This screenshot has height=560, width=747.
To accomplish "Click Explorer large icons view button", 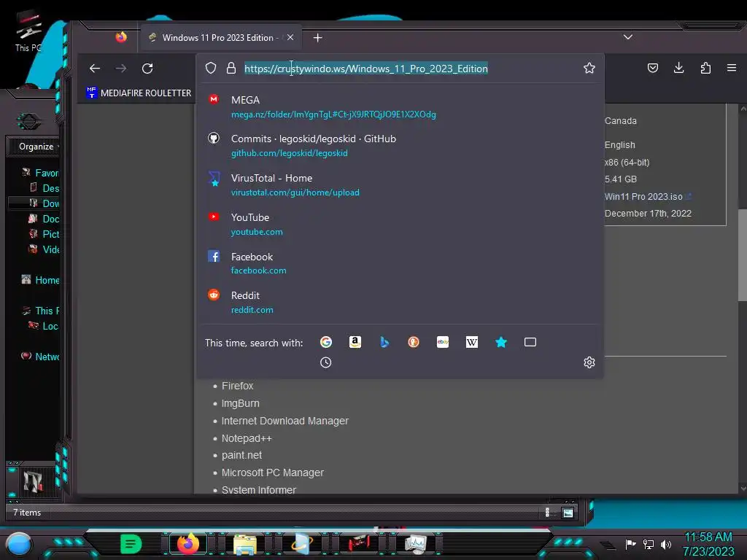I will (x=568, y=513).
